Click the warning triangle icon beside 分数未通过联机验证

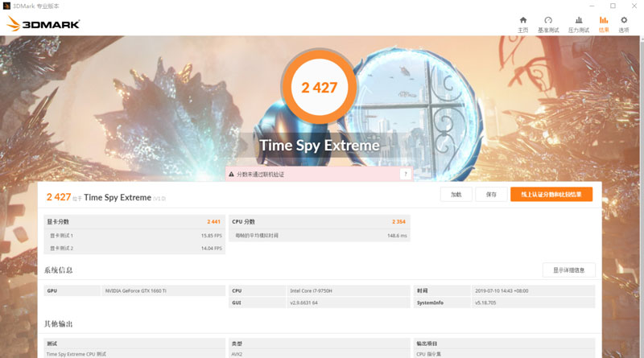click(231, 175)
